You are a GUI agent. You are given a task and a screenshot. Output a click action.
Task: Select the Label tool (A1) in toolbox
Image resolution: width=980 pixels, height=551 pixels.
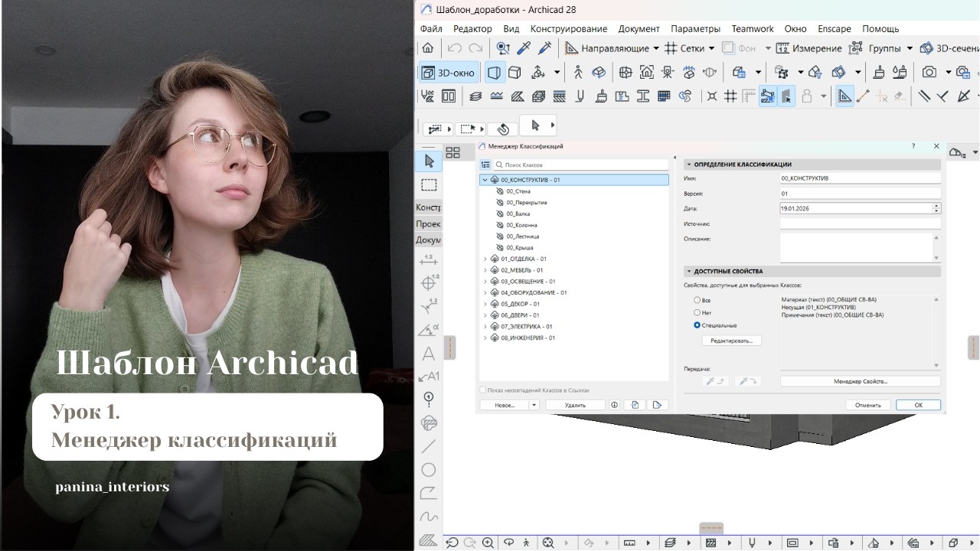click(x=429, y=376)
